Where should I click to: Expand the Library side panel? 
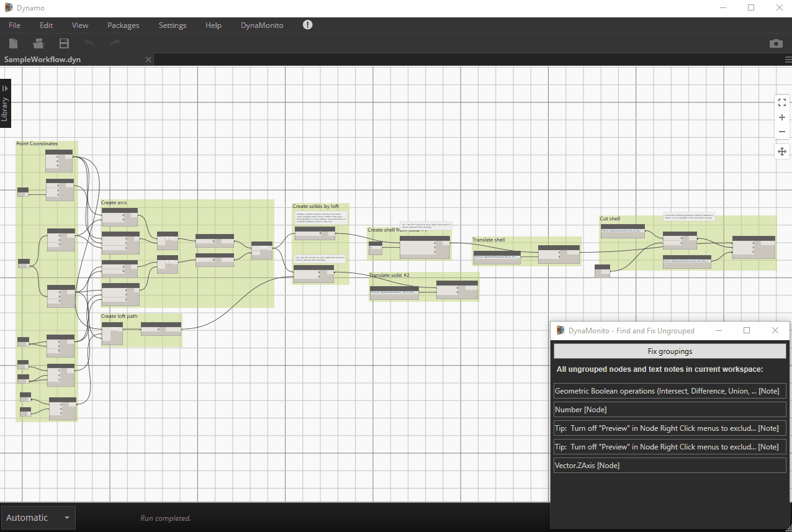5,103
